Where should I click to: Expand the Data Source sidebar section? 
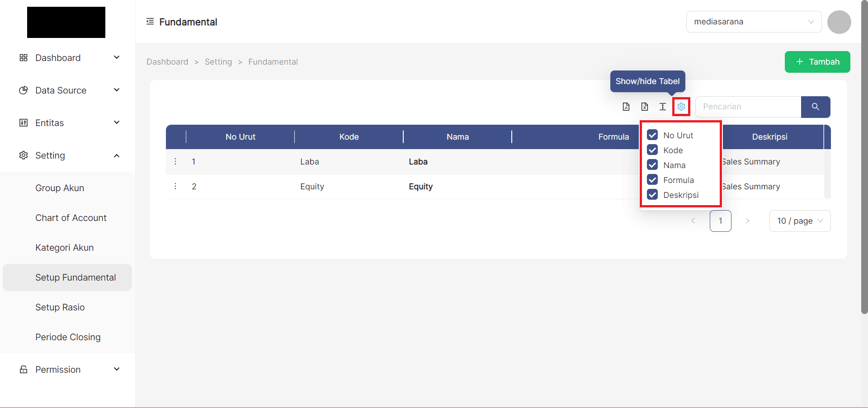[x=61, y=90]
